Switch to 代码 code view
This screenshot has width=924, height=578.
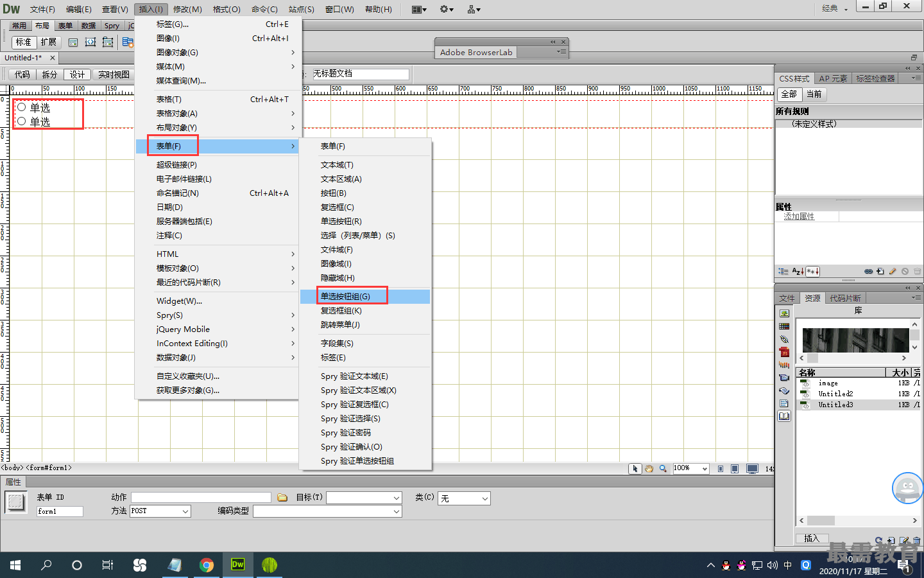[22, 74]
